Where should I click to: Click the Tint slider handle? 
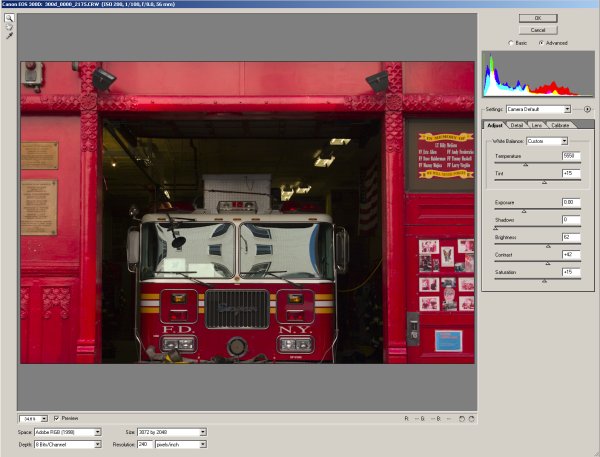[544, 182]
